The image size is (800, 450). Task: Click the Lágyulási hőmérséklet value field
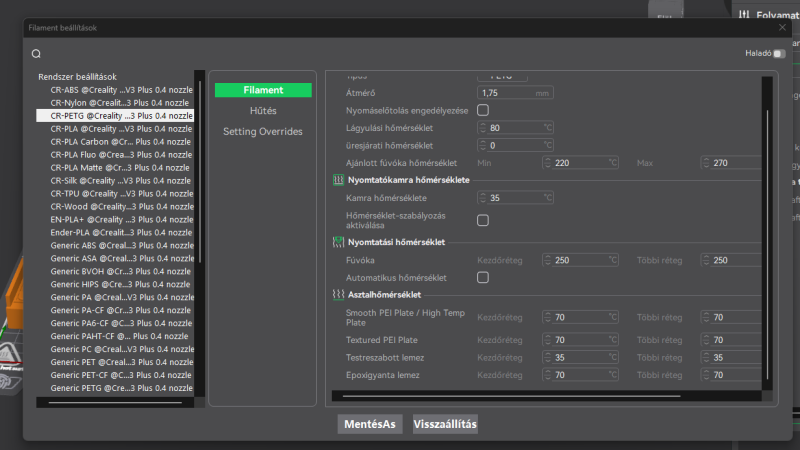[515, 128]
